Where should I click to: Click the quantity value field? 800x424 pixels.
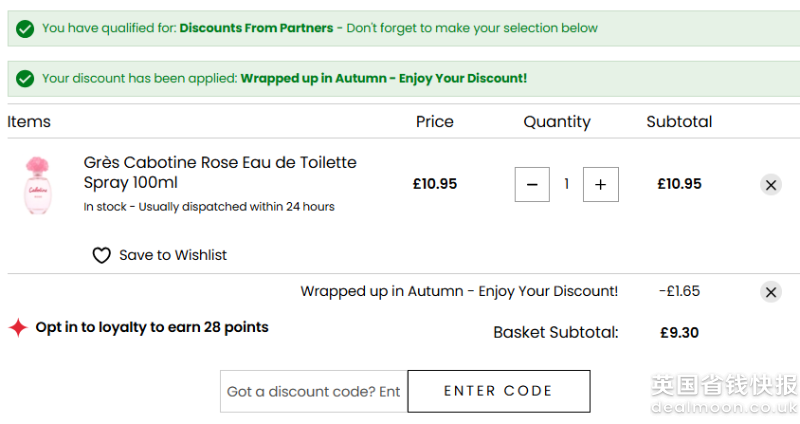pos(566,184)
